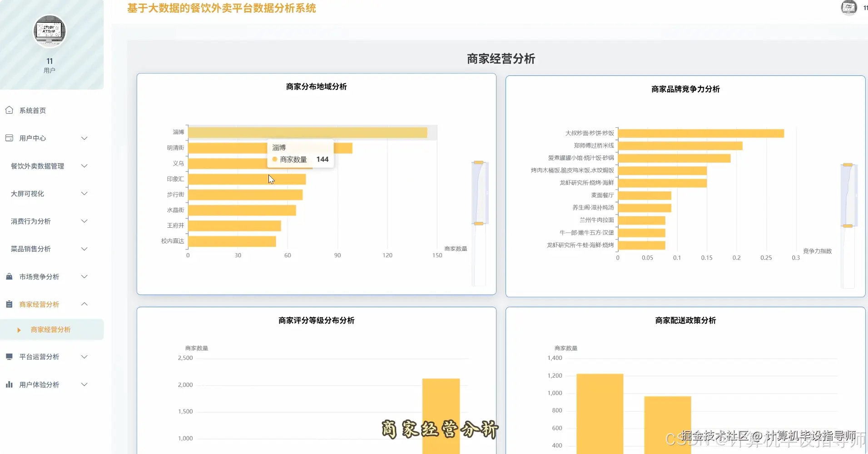Click the clipboard icon beside the 商家经营分析 parent menu

pos(9,304)
